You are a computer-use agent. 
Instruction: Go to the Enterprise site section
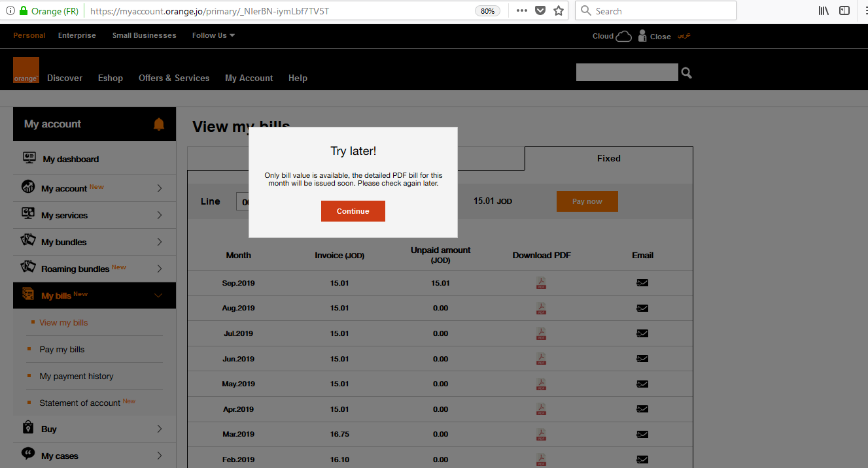point(77,35)
